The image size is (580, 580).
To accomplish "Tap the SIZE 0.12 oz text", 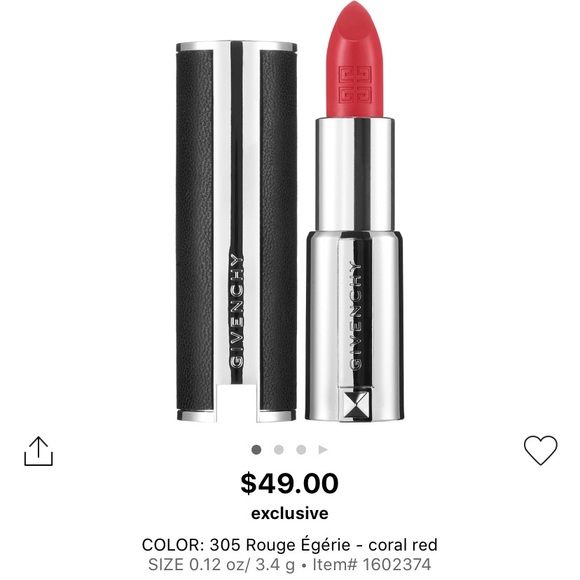I will tap(222, 565).
